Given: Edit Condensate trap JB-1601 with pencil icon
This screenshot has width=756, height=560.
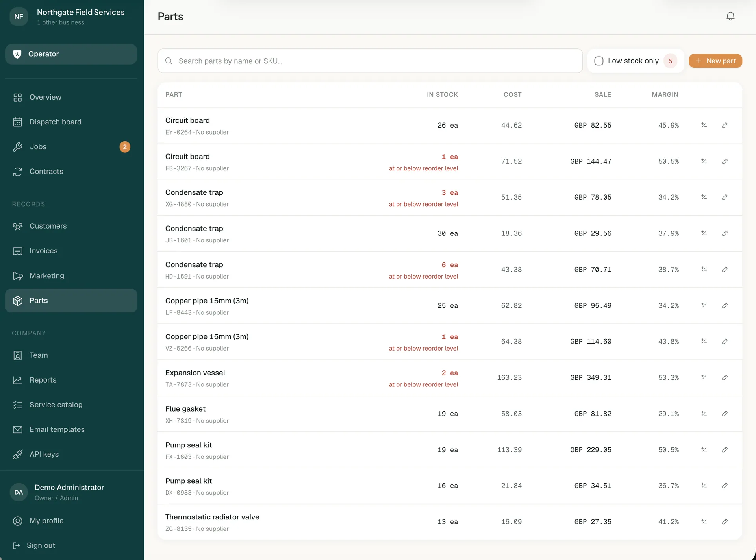Looking at the screenshot, I should [x=724, y=233].
